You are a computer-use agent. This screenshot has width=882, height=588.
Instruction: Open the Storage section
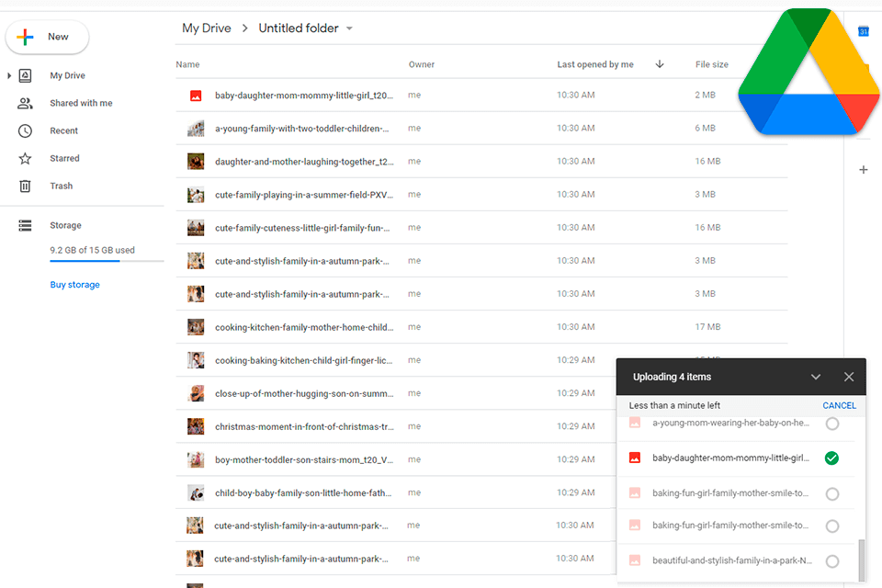click(65, 225)
